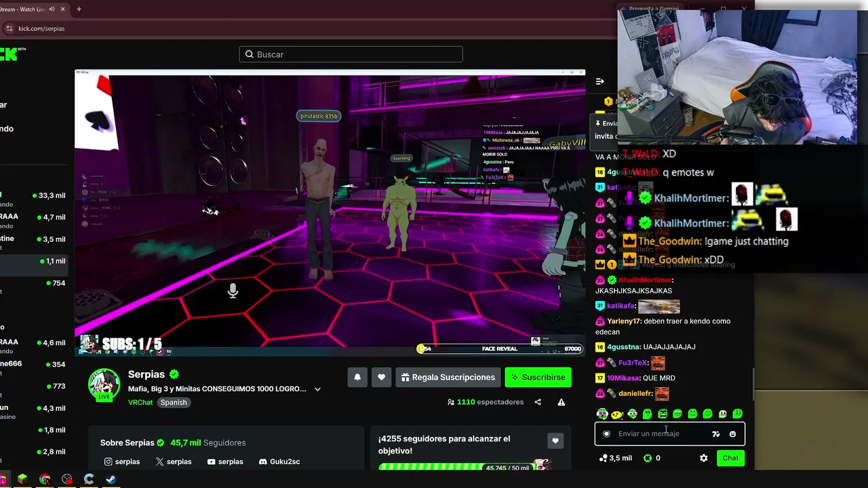This screenshot has width=868, height=488.
Task: Open the chat identity shield icon
Action: pos(606,434)
